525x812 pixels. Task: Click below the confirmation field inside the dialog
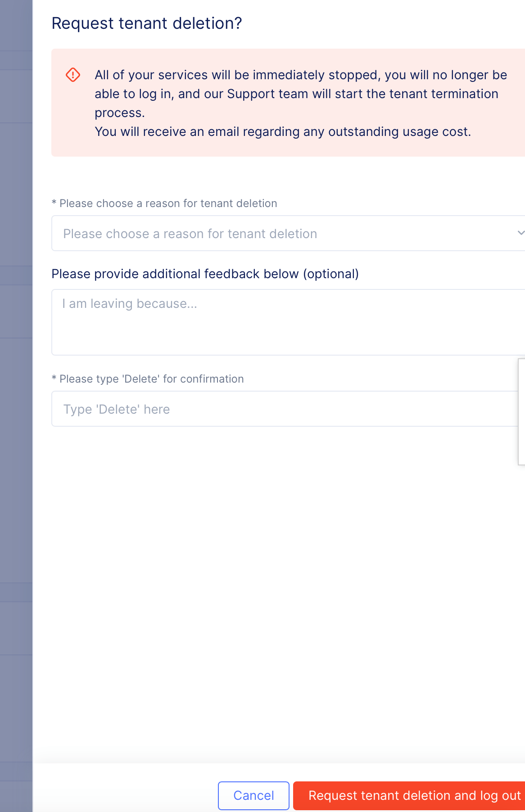270,495
